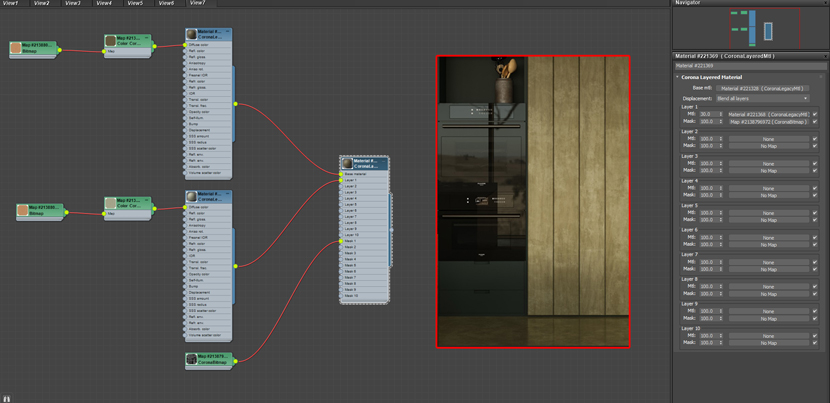Click the lower Bitmap node thumbnail icon
Viewport: 830px width, 403px height.
(x=23, y=210)
